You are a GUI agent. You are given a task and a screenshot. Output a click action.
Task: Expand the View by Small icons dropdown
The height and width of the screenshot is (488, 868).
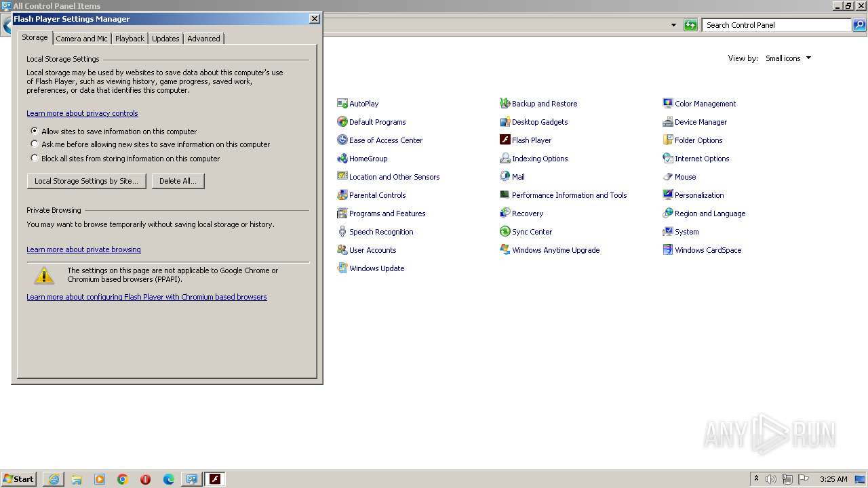(x=788, y=58)
